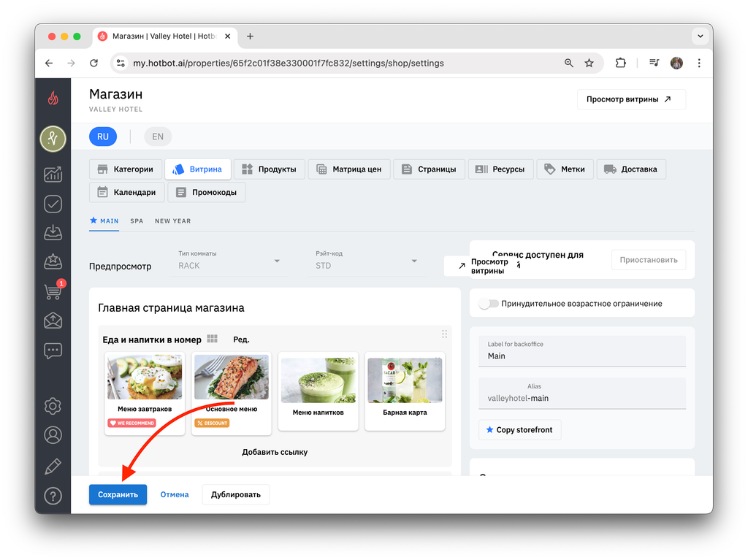This screenshot has width=748, height=560.
Task: Open a new browser tab
Action: click(x=250, y=37)
